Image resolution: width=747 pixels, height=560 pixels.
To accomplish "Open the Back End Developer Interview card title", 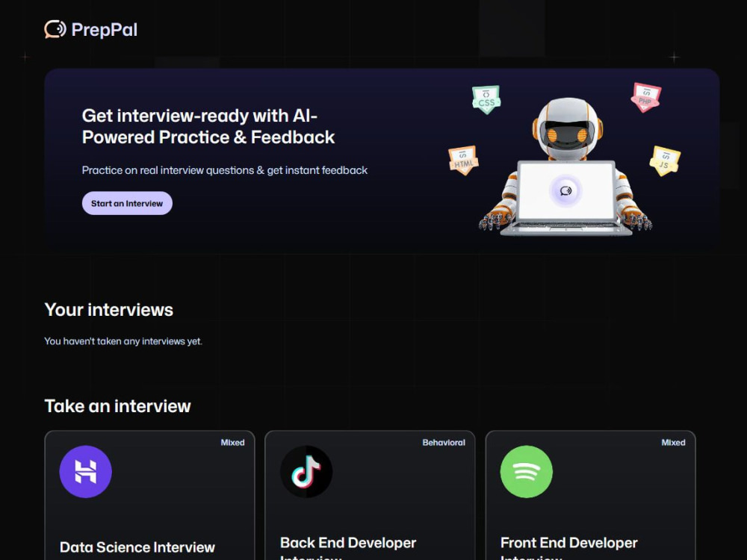I will click(x=348, y=549).
